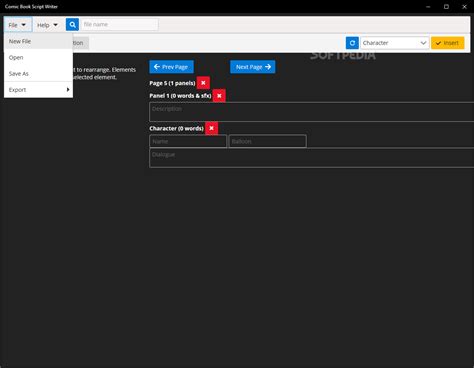
Task: Expand the Export submenu
Action: click(38, 90)
